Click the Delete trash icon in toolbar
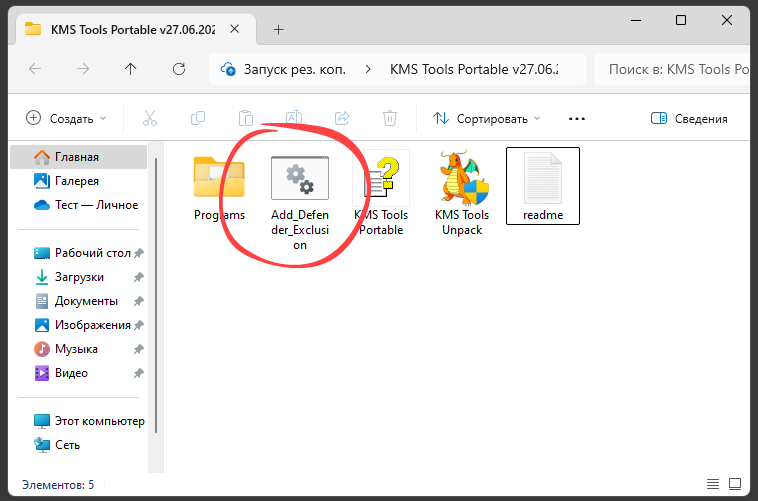The image size is (758, 501). (390, 118)
